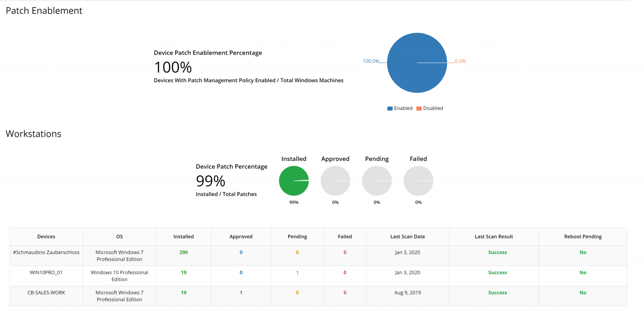Viewport: 644px width, 316px height.
Task: Select the Approved donut chart
Action: point(335,180)
